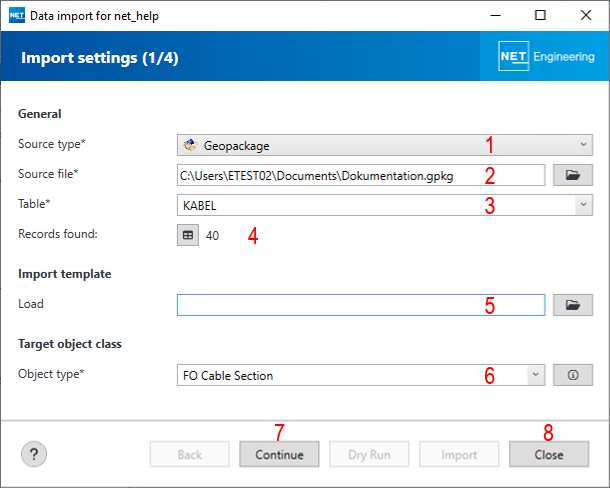Image resolution: width=610 pixels, height=488 pixels.
Task: Show Object type info via the info icon
Action: (573, 375)
